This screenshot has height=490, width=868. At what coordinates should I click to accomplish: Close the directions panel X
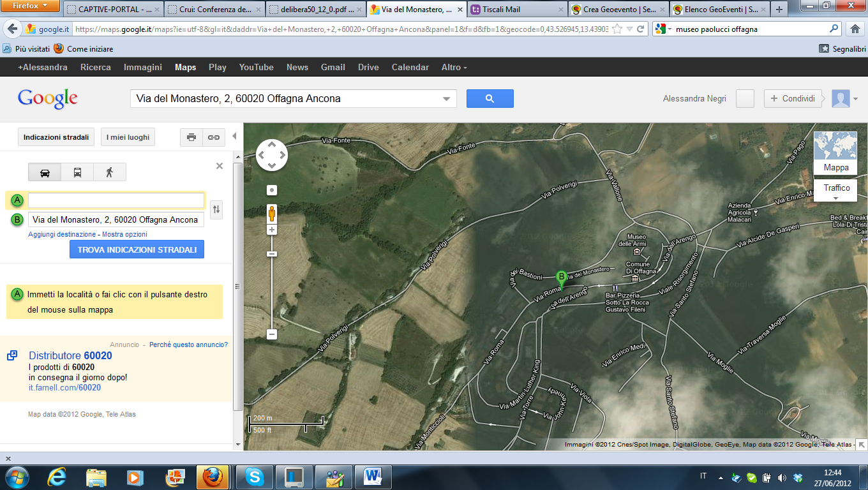[x=220, y=166]
